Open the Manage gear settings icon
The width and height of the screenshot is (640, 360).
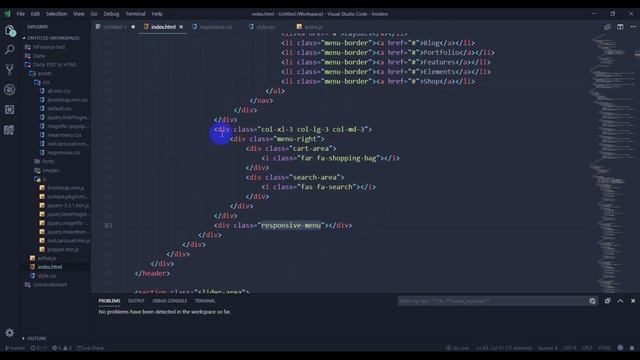tap(9, 333)
